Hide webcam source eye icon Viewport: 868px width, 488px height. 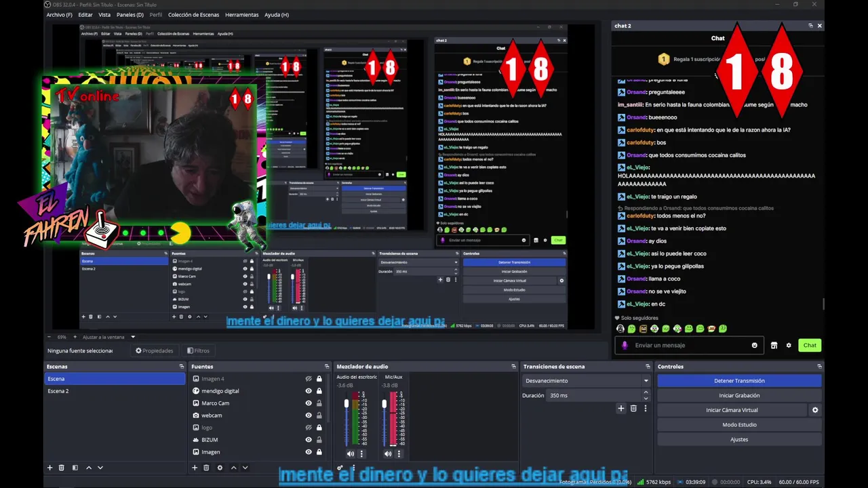pyautogui.click(x=309, y=415)
